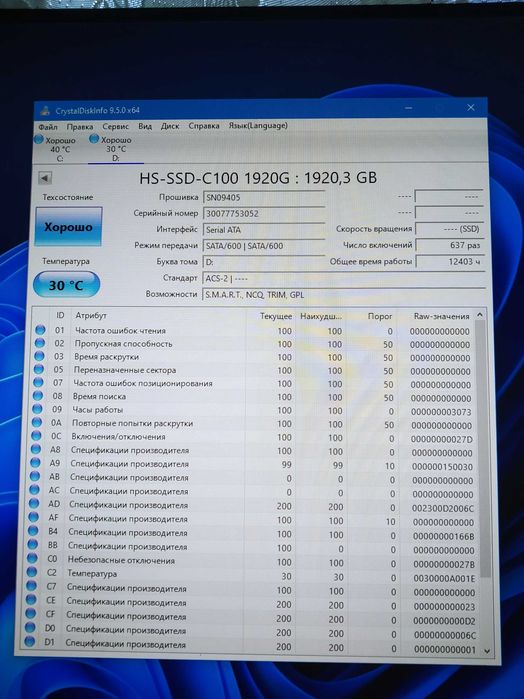Open the Диск menu
This screenshot has width=524, height=699.
pyautogui.click(x=170, y=126)
